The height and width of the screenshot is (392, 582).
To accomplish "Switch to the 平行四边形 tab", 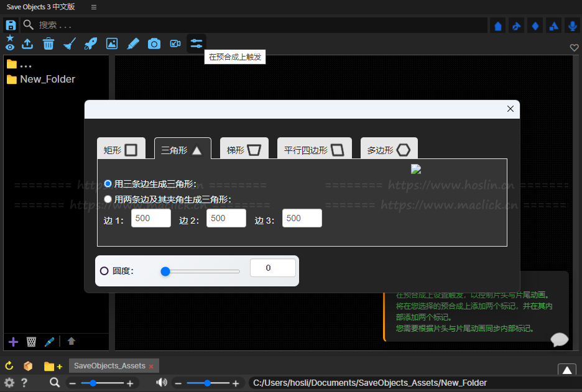I will (x=315, y=150).
